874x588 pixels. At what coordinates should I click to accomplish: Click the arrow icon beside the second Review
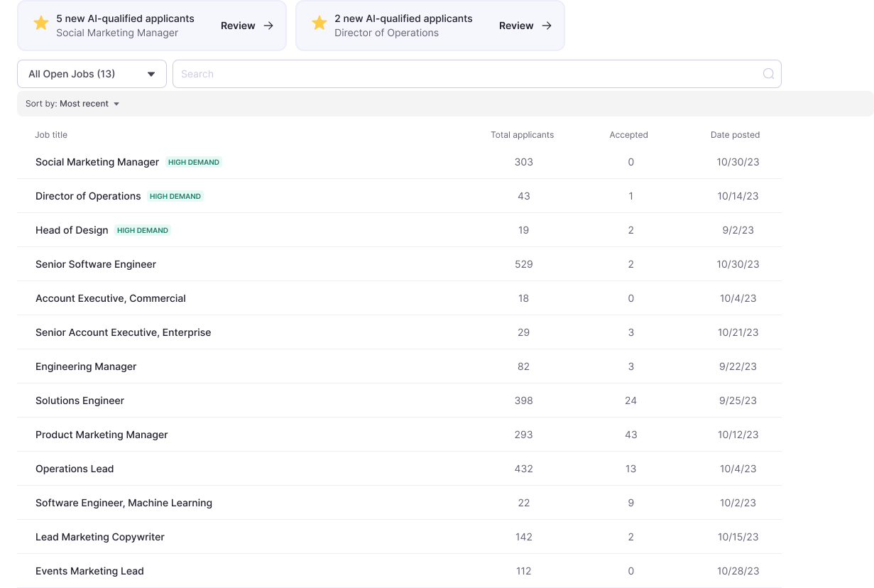point(546,25)
